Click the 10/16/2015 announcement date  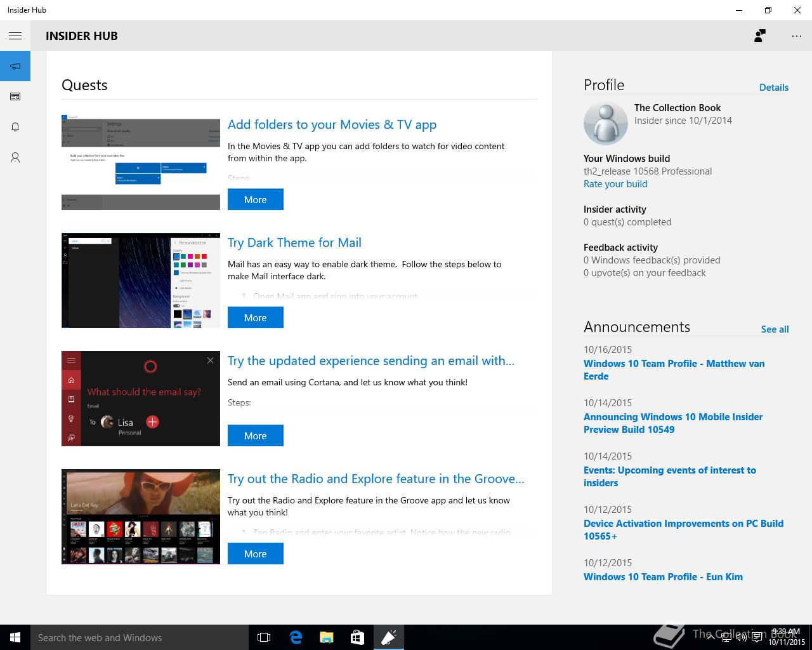[x=608, y=350]
